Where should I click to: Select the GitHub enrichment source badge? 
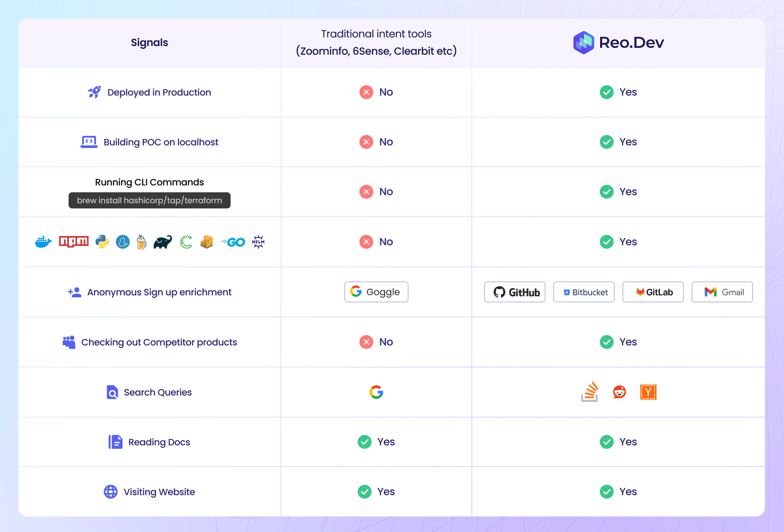coord(514,292)
